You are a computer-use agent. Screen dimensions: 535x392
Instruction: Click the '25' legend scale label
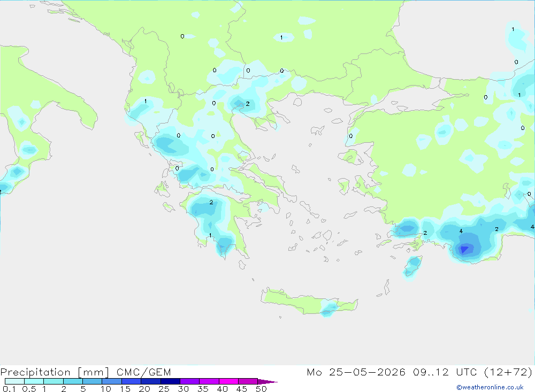pos(164,389)
